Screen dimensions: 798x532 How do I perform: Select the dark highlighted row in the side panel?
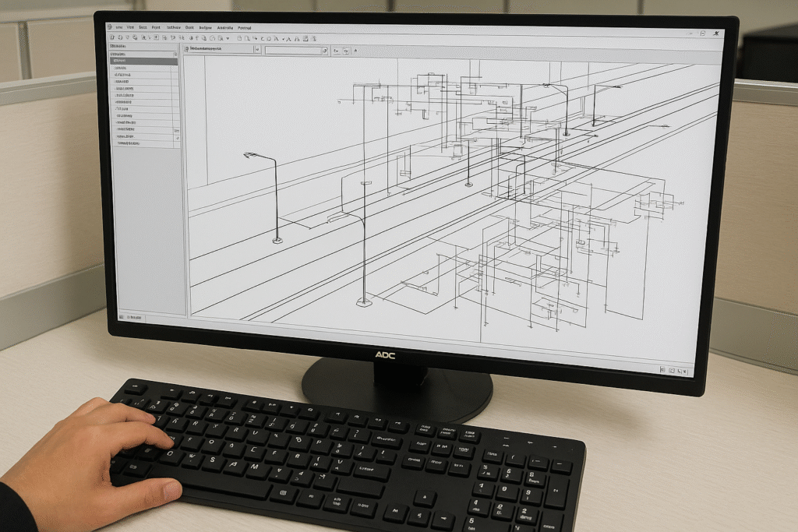(x=145, y=61)
